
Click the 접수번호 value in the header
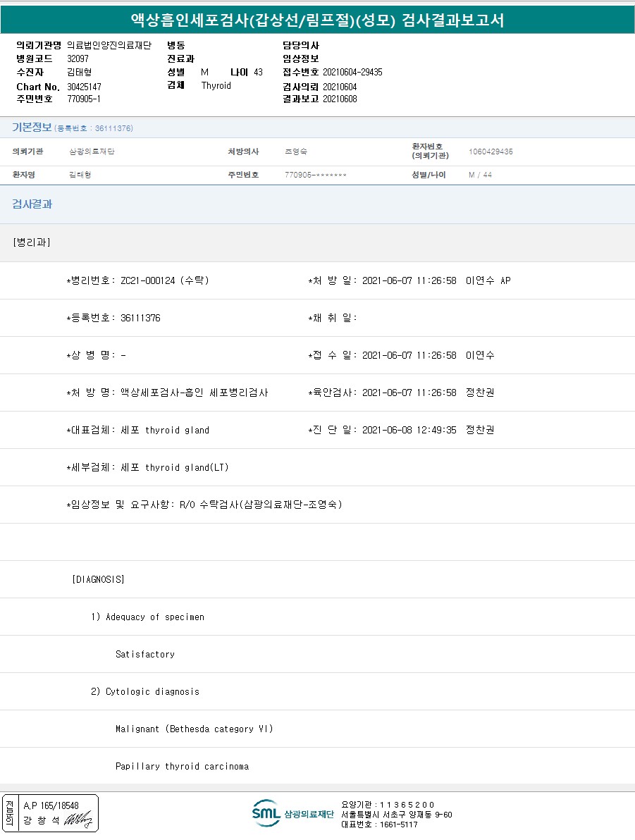352,72
